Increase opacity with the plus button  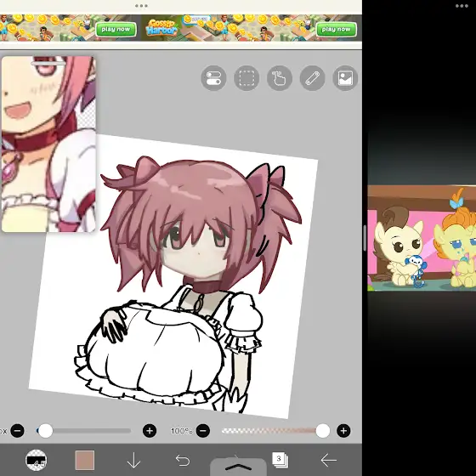point(343,431)
